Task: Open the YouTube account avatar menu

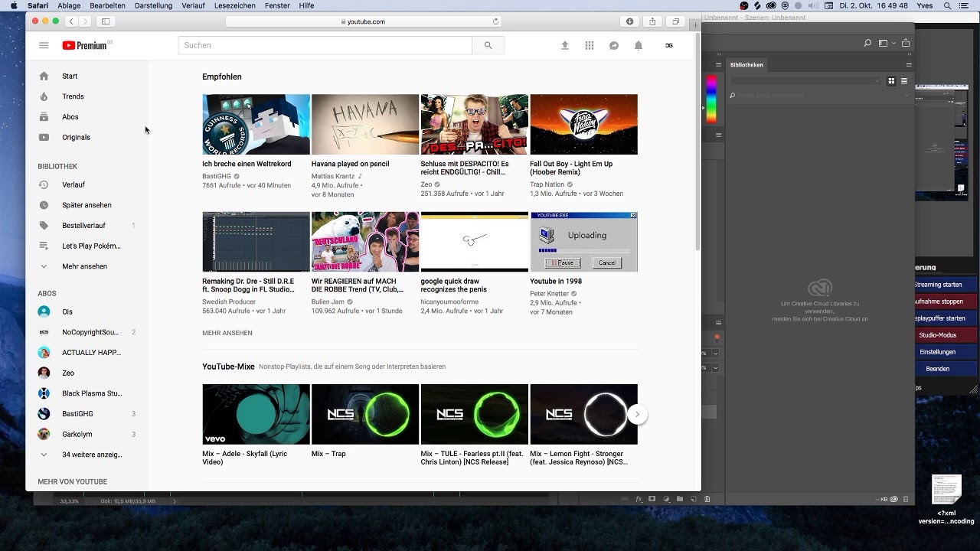Action: coord(669,45)
